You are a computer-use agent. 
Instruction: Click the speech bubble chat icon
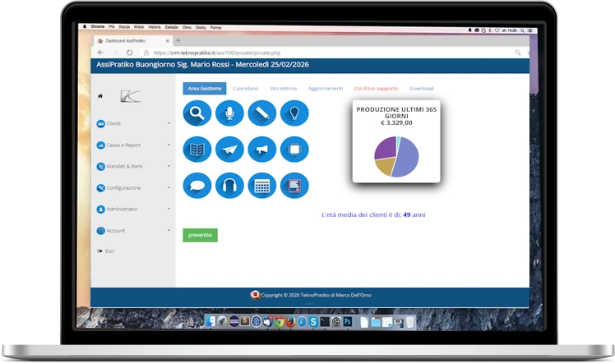point(197,186)
